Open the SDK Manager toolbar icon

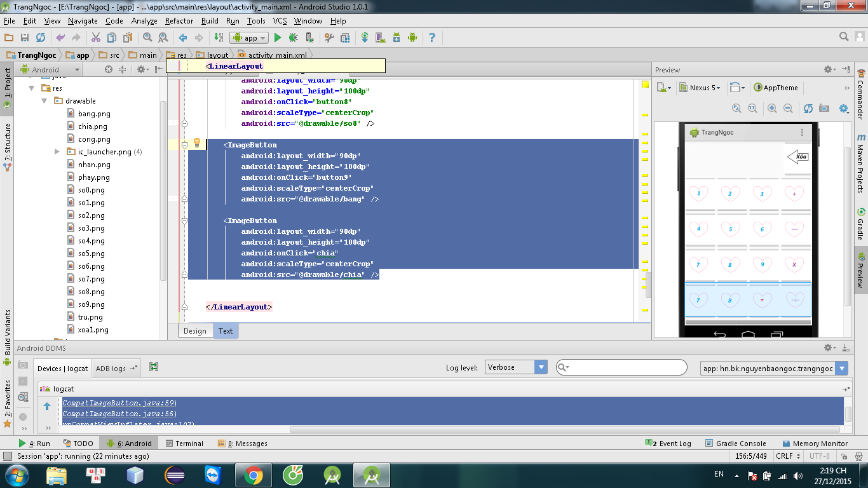coord(397,37)
